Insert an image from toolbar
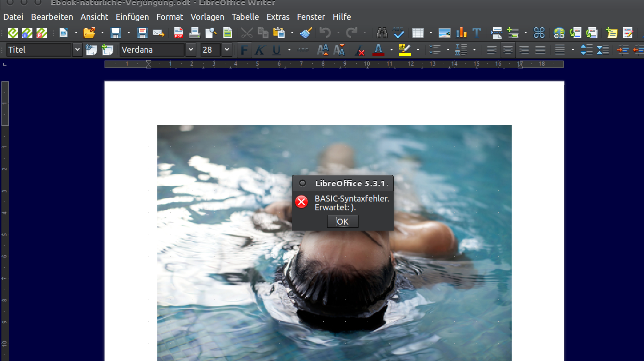 pos(445,33)
